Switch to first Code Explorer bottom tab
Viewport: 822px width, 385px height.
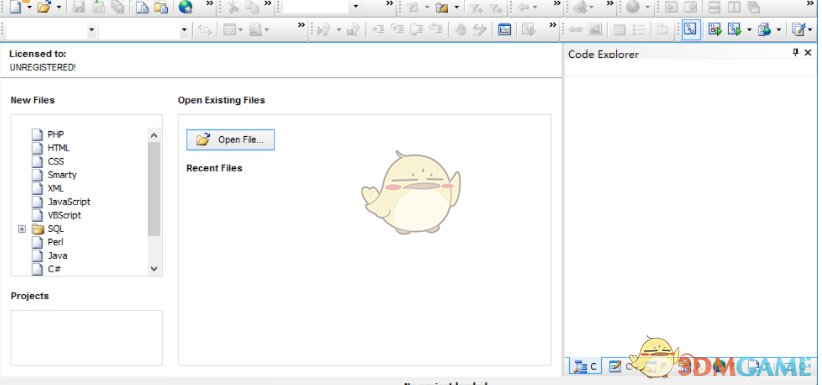(x=586, y=367)
